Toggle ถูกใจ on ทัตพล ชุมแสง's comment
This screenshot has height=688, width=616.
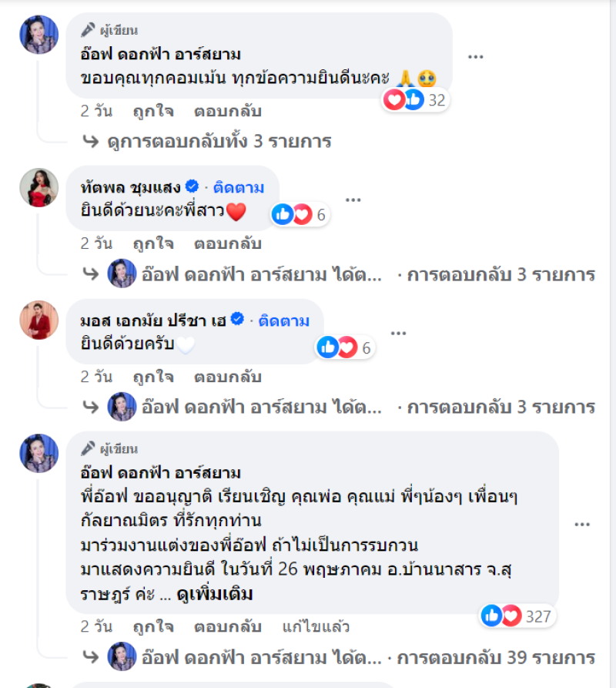(x=154, y=243)
